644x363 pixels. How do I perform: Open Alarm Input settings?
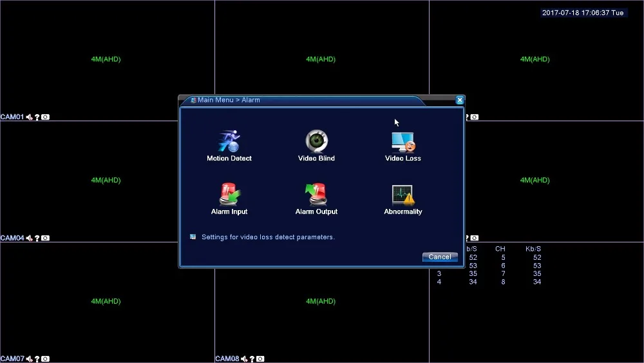click(229, 199)
